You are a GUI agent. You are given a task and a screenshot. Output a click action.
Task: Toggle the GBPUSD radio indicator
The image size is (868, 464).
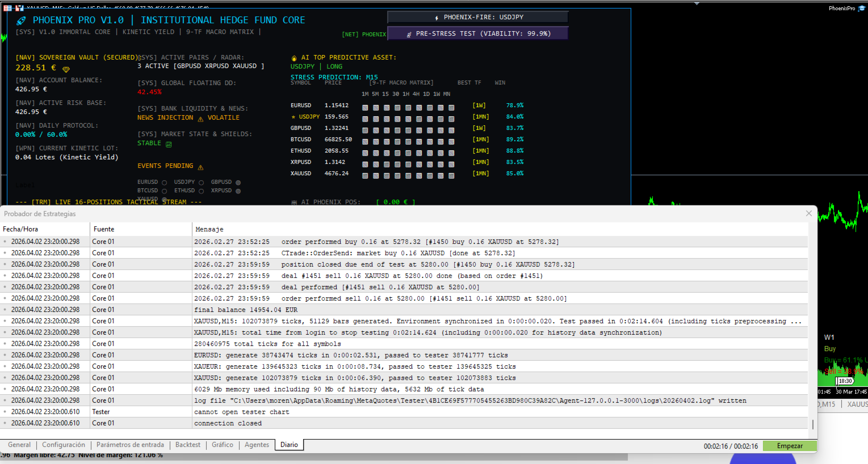pos(238,183)
